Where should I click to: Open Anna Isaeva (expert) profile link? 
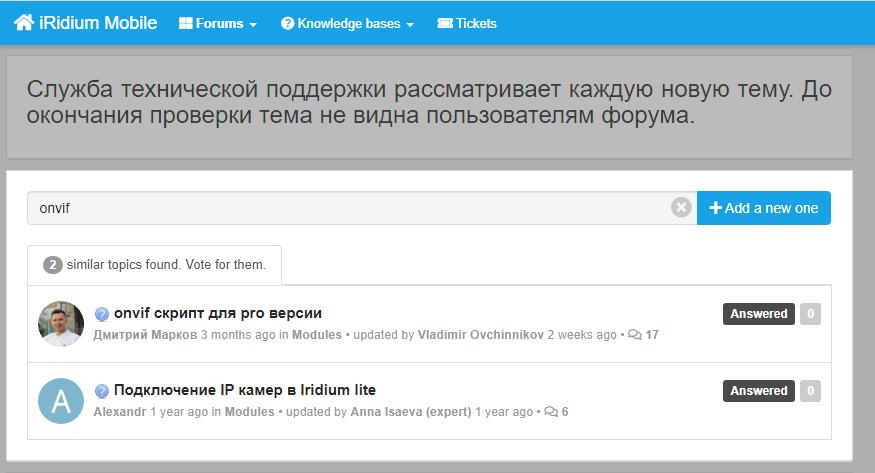click(x=411, y=412)
